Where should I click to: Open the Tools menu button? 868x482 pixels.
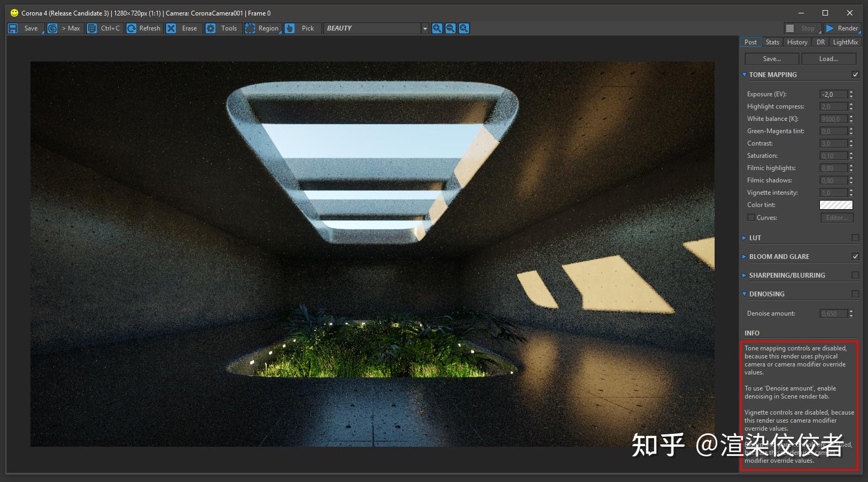[222, 28]
